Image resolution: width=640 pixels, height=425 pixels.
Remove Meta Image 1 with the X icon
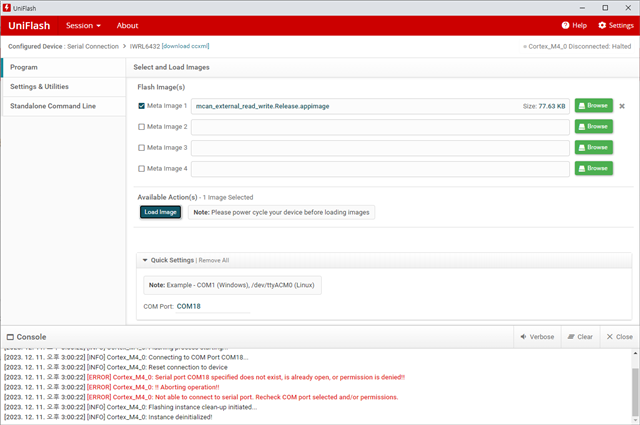622,106
